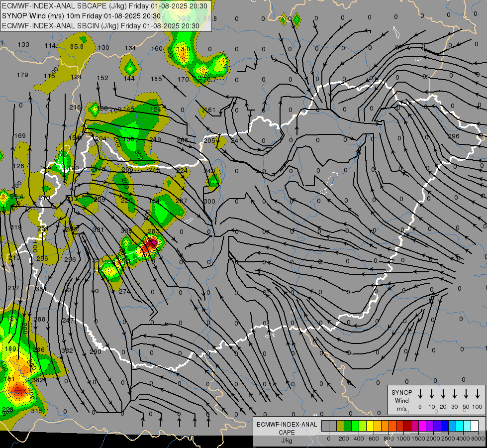Click the 4000 tick label on the CAPE legend
Image resolution: width=487 pixels, height=448 pixels.
[463, 439]
